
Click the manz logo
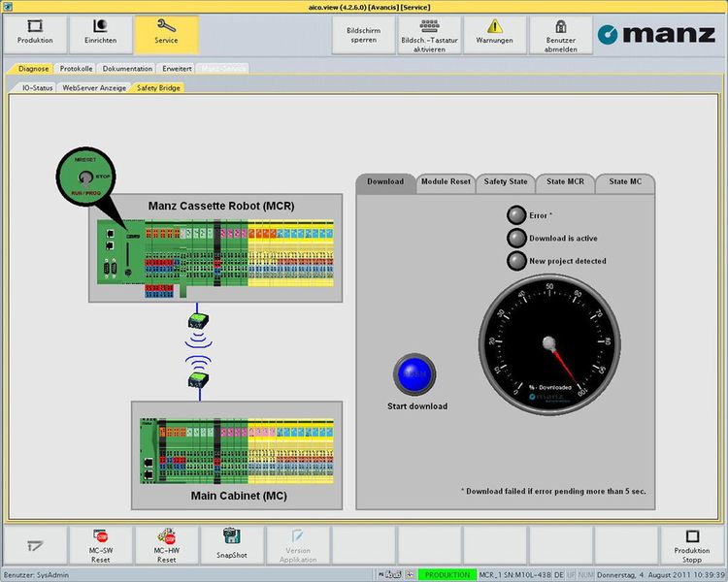pyautogui.click(x=656, y=34)
